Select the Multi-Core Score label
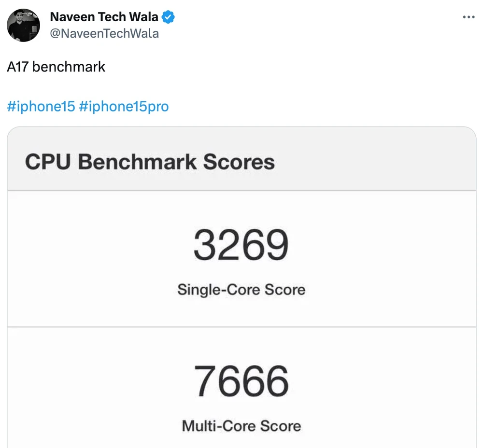Image resolution: width=483 pixels, height=448 pixels. [x=241, y=426]
